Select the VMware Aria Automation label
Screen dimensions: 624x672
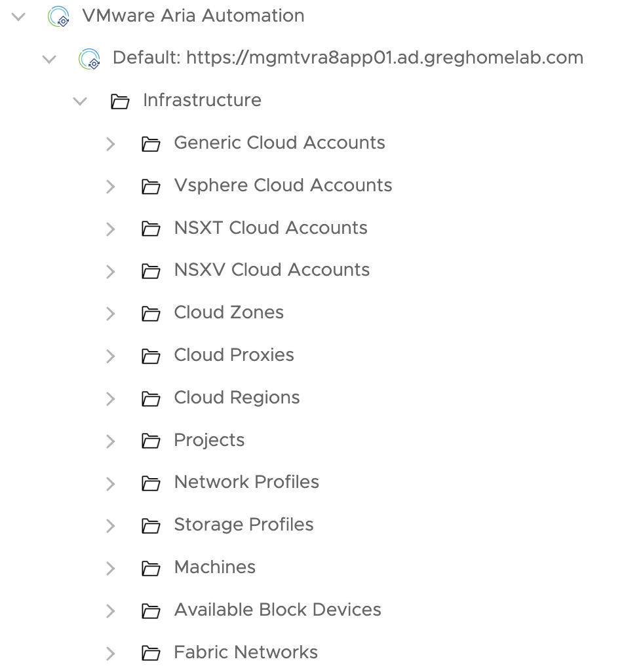point(193,16)
